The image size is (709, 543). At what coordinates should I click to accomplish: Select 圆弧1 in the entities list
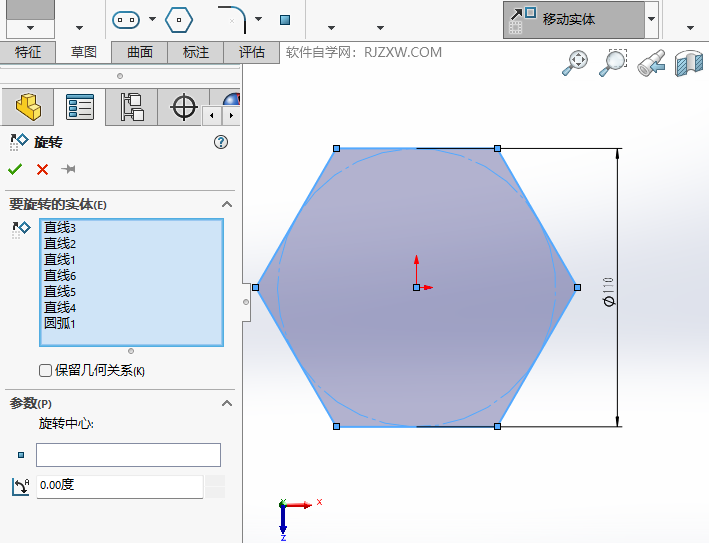60,323
